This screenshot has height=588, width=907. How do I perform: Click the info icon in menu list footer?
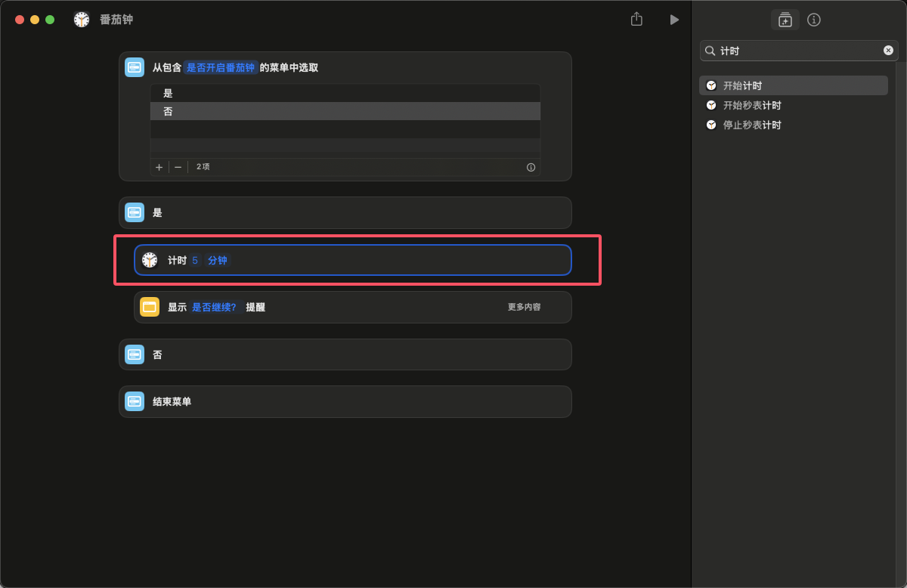click(531, 167)
